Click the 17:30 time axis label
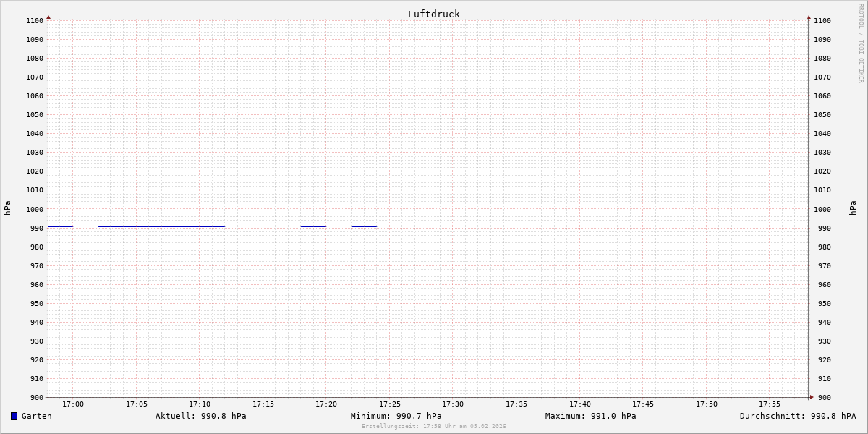The height and width of the screenshot is (434, 868). (x=453, y=404)
